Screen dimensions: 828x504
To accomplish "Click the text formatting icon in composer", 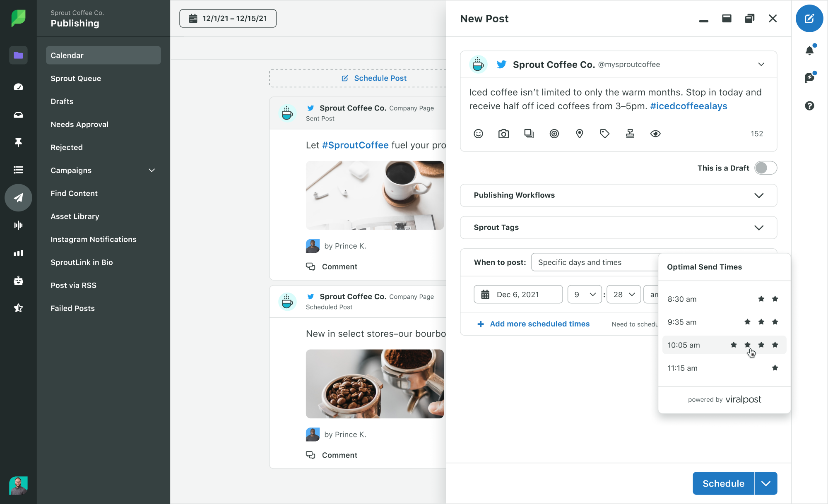I will [631, 134].
